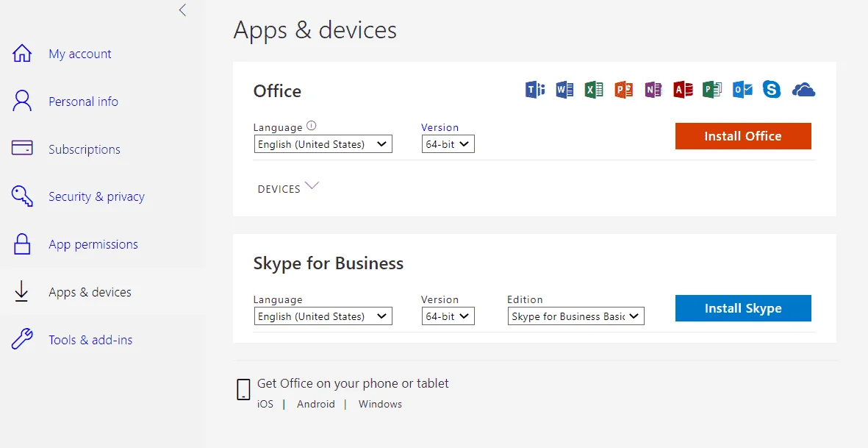Click the Skype for Business heading
Image resolution: width=868 pixels, height=448 pixels.
329,263
